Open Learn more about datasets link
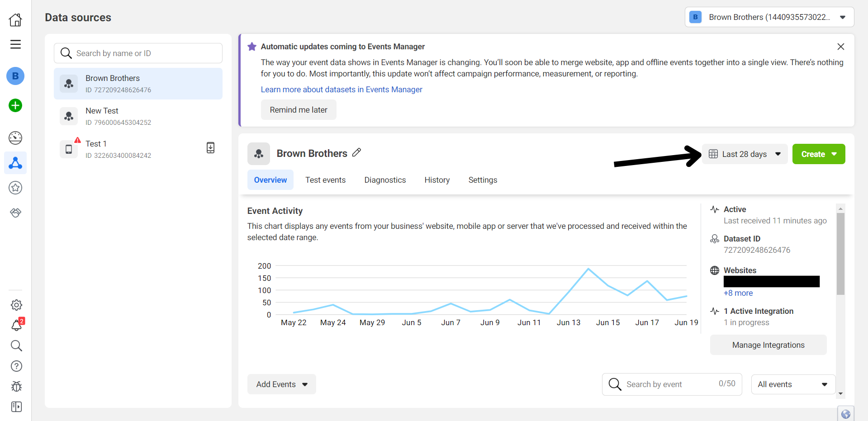 [x=342, y=90]
